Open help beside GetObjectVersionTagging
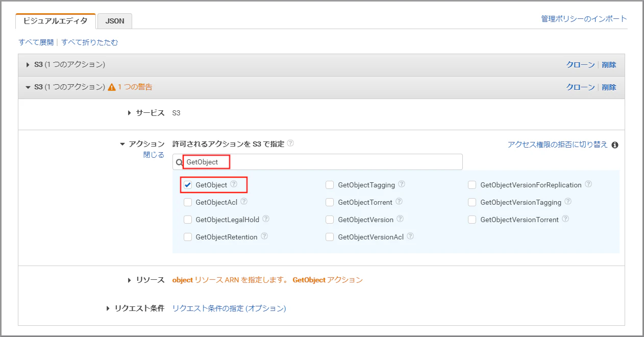 point(568,201)
